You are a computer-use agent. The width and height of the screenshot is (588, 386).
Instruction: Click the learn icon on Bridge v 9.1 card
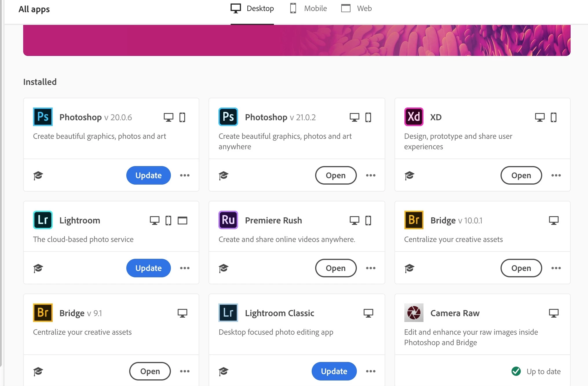tap(38, 371)
